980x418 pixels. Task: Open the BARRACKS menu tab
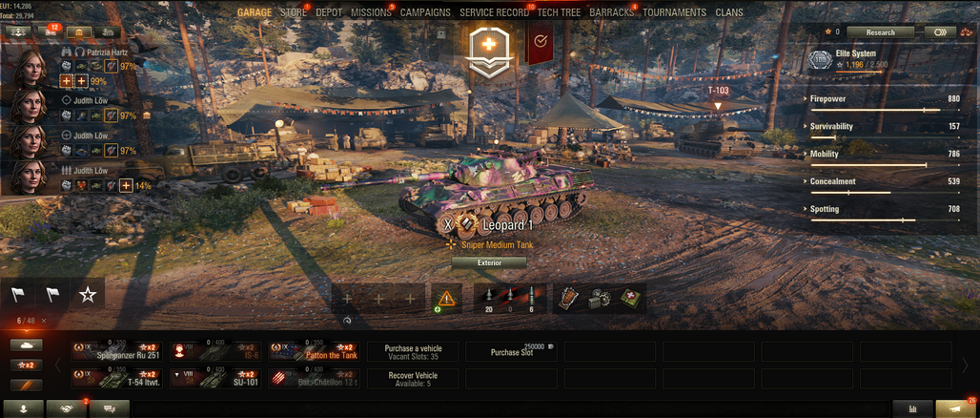pyautogui.click(x=611, y=12)
